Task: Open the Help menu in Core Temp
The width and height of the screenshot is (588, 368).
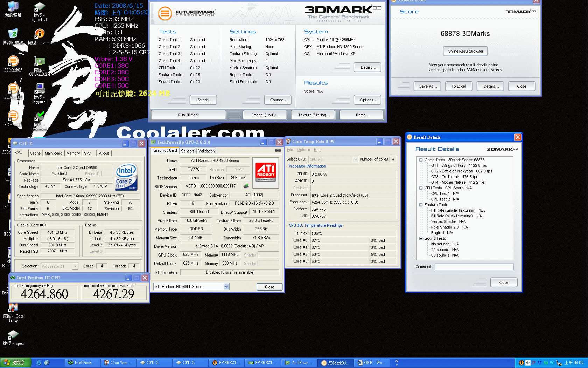Action: [x=317, y=150]
